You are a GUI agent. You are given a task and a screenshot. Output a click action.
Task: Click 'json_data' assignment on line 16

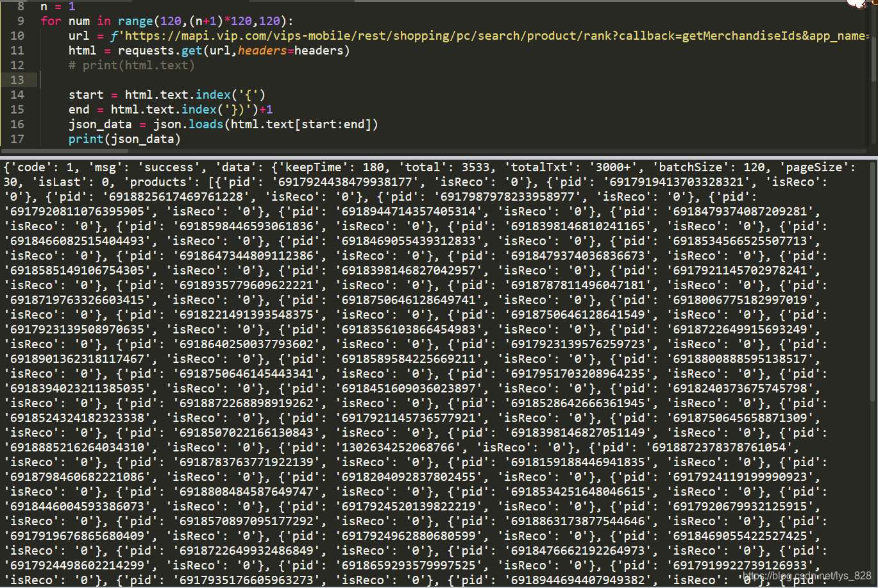(x=100, y=124)
